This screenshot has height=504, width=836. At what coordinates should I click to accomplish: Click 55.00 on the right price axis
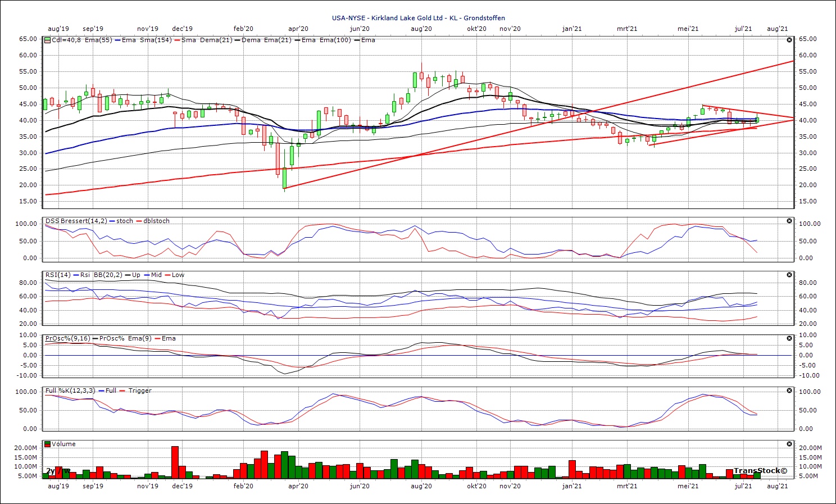point(807,72)
